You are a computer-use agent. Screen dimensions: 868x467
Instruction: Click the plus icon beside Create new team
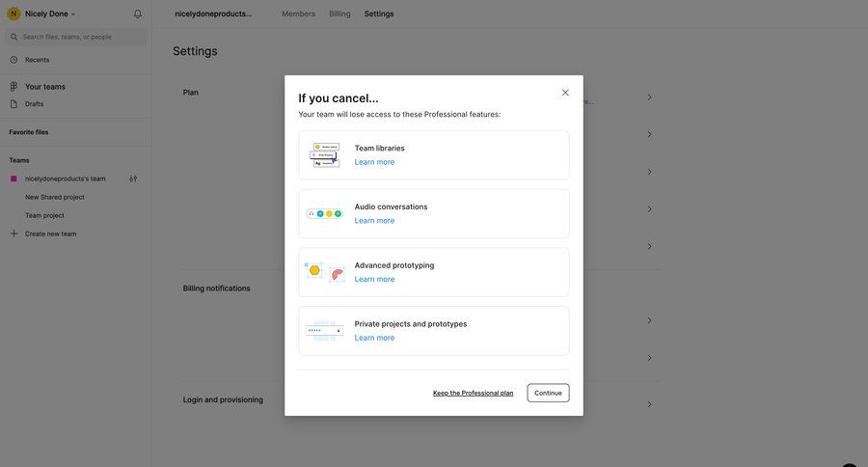14,233
